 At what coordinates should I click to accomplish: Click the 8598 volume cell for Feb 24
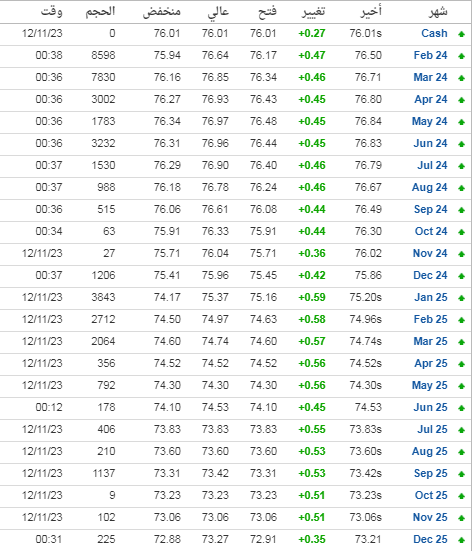pyautogui.click(x=103, y=55)
